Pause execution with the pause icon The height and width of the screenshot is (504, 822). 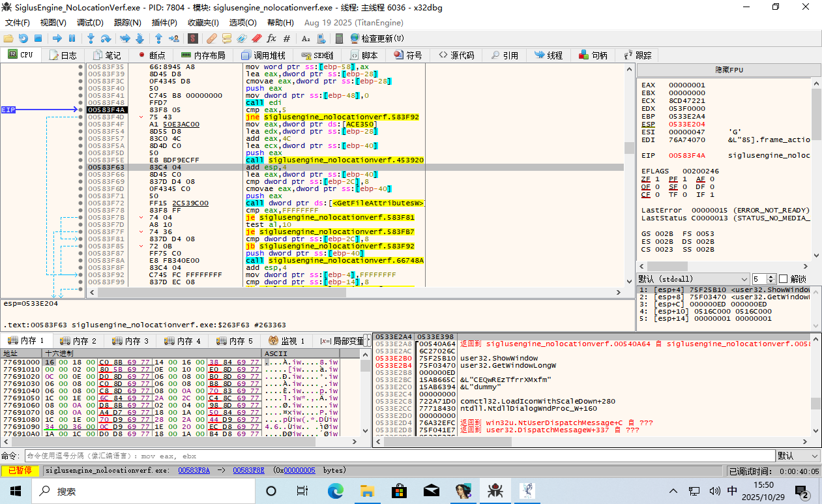pos(72,38)
